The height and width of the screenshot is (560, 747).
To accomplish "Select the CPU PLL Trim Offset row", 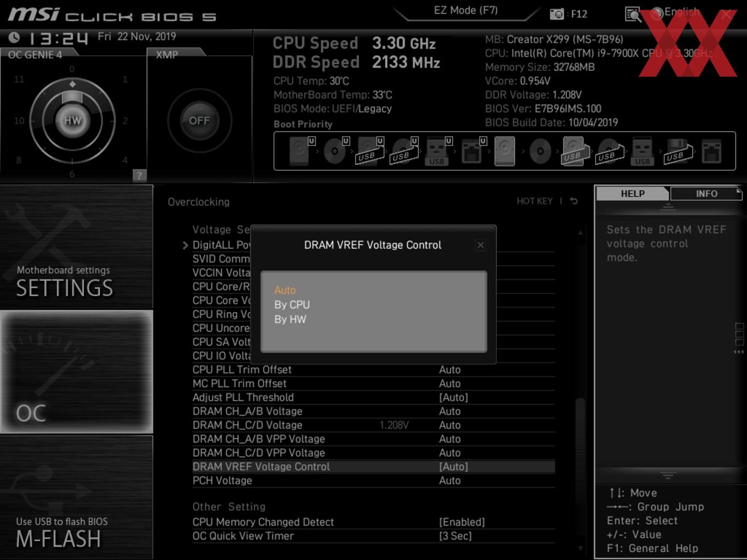I will [x=374, y=369].
